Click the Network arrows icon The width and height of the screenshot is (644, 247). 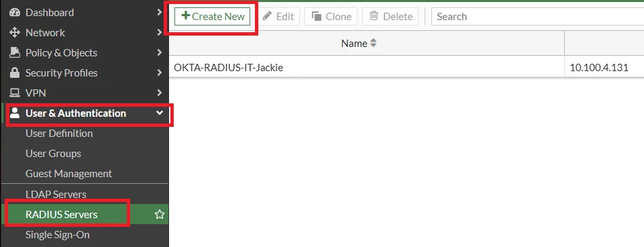pos(15,32)
